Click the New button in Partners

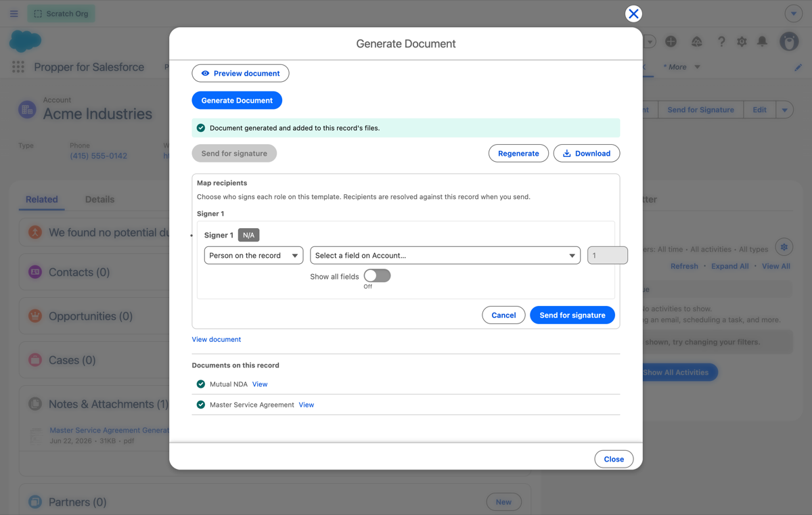pos(503,501)
